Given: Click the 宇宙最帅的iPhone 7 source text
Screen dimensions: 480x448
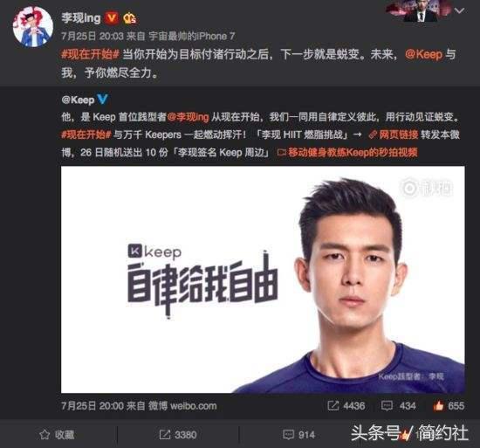Looking at the screenshot, I should [x=192, y=36].
